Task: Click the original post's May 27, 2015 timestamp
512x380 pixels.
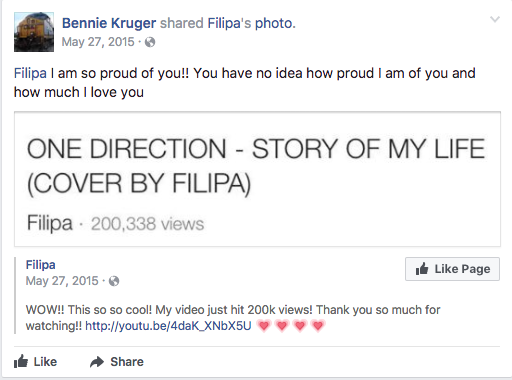Action: tap(62, 281)
